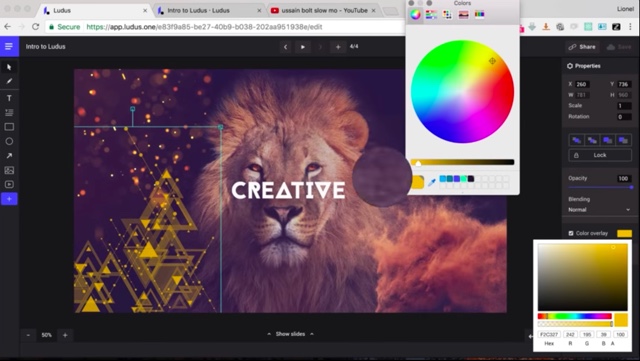Choose the Circle shape tool
Image resolution: width=640 pixels, height=361 pixels.
9,141
